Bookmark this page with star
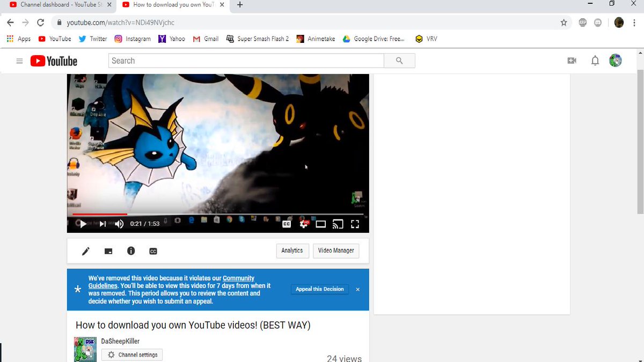This screenshot has width=644, height=362. click(x=563, y=23)
